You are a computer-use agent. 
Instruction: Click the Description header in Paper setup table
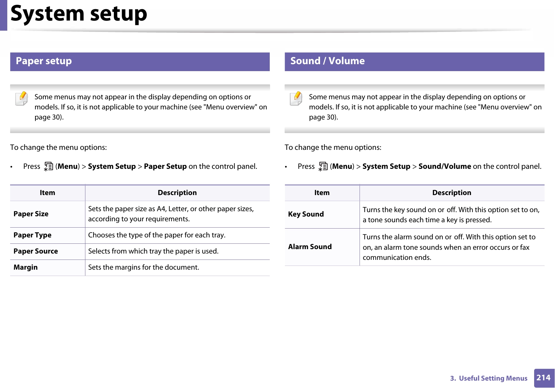177,193
